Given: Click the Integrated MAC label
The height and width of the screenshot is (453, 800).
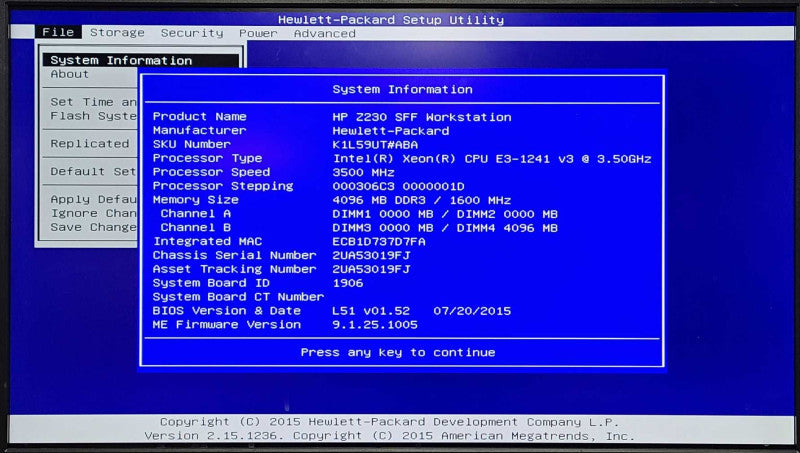Looking at the screenshot, I should pos(207,241).
